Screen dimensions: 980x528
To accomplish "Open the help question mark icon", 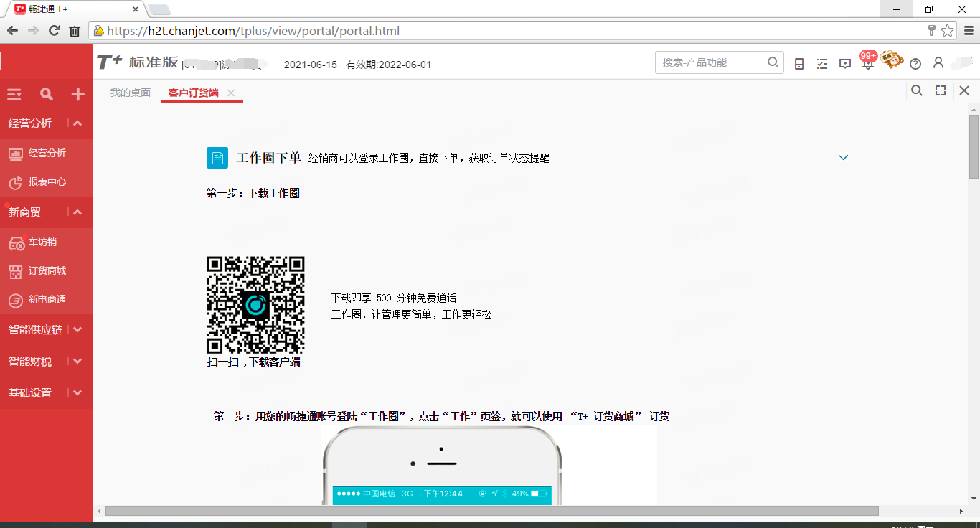I will click(915, 63).
